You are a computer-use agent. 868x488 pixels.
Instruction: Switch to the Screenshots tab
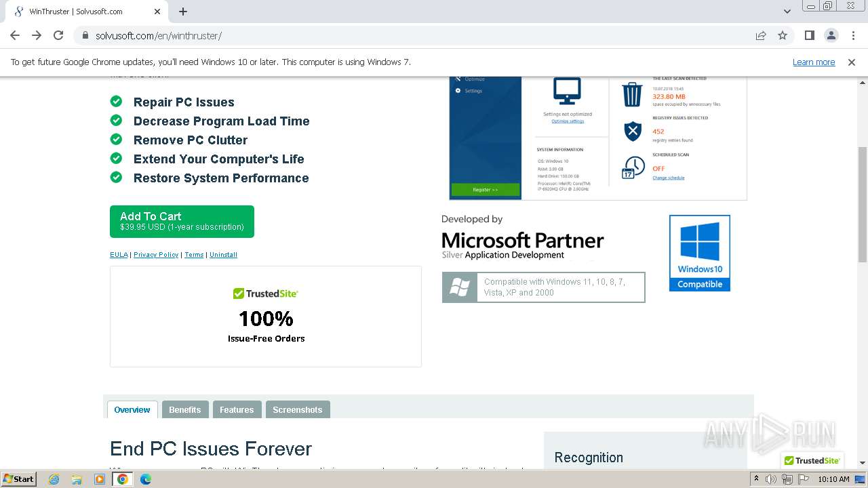pyautogui.click(x=298, y=410)
